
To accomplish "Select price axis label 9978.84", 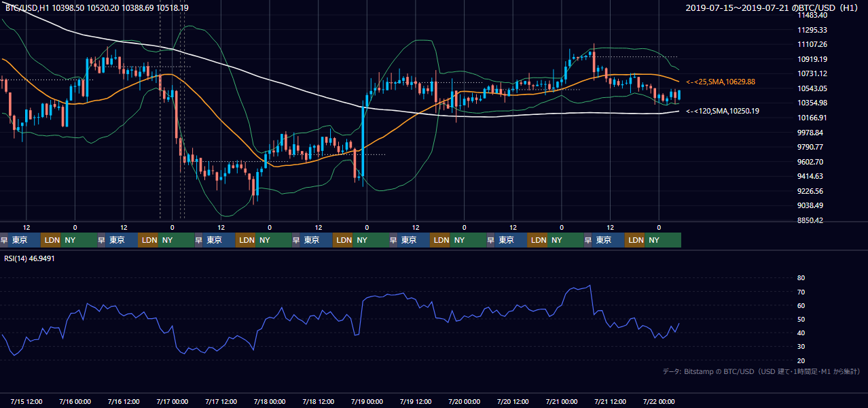I will (810, 133).
